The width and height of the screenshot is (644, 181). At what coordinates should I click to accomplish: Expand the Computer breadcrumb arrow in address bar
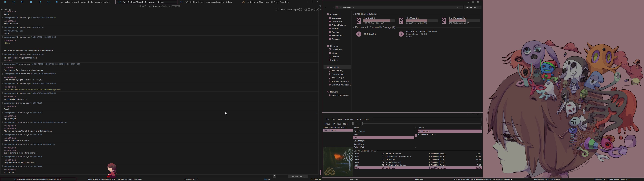(x=353, y=8)
